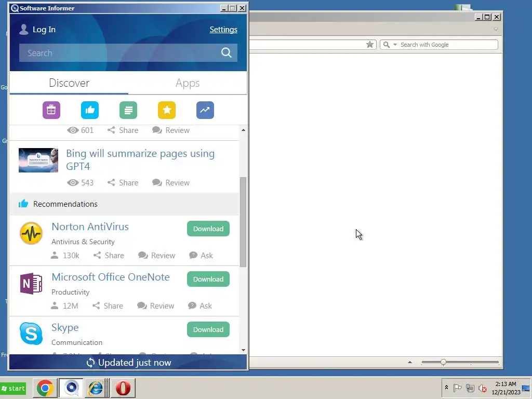Click the Microsoft Office OneNote app icon
This screenshot has width=532, height=399.
(31, 283)
